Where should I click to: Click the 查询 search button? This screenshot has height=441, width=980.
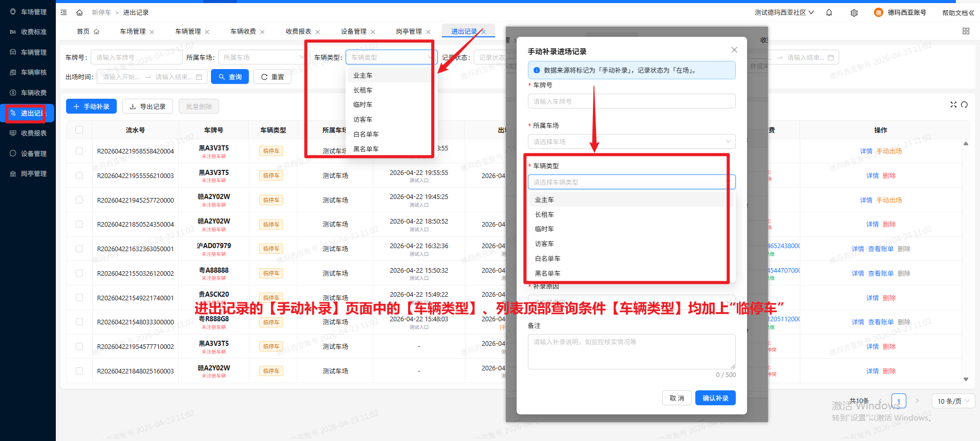click(230, 77)
